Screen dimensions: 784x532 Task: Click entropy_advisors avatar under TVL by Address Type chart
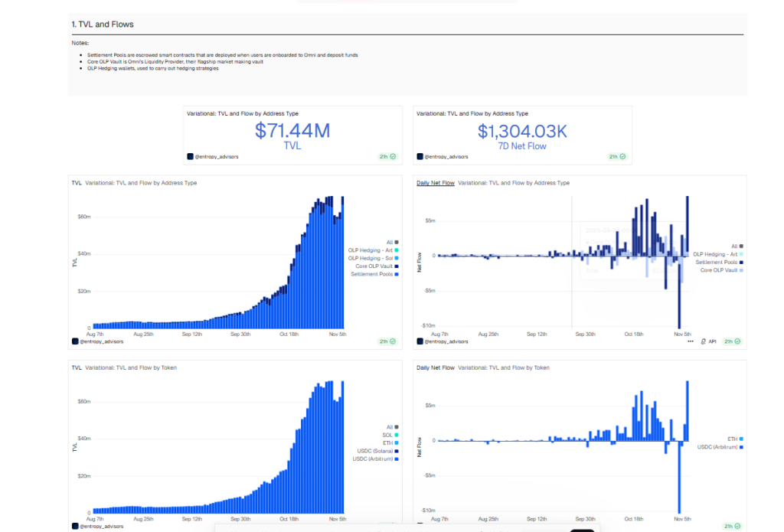pos(75,341)
